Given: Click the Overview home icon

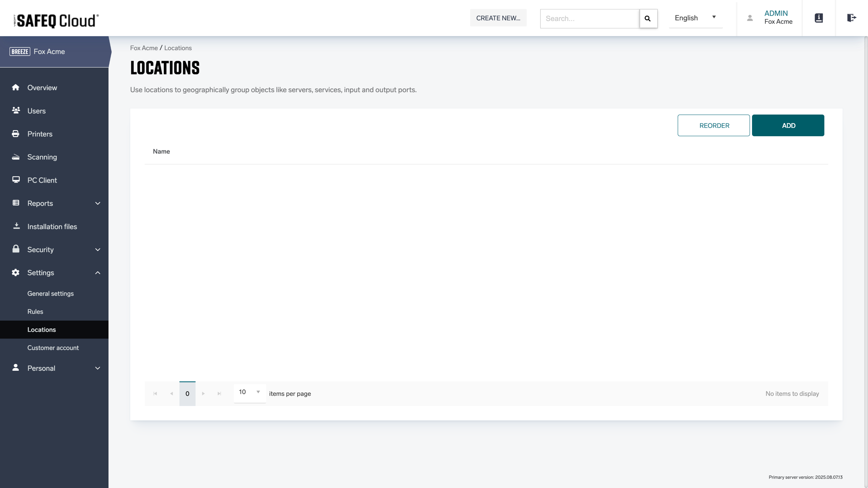Looking at the screenshot, I should click(x=16, y=87).
